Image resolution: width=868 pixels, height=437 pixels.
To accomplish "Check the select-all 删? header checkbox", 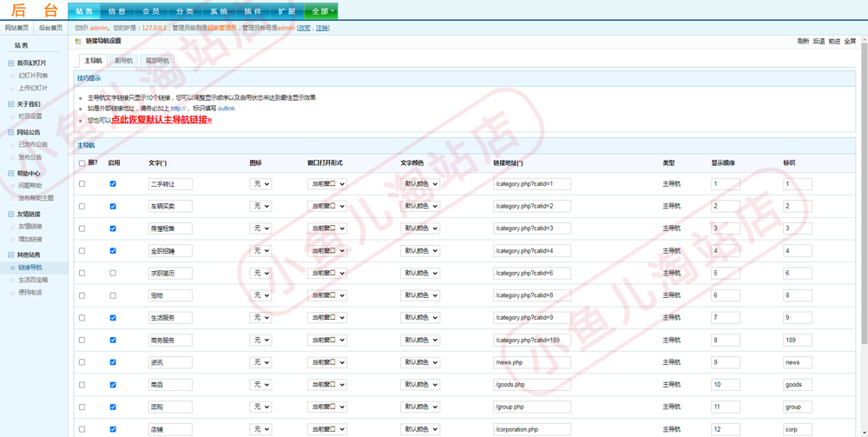I will 82,163.
